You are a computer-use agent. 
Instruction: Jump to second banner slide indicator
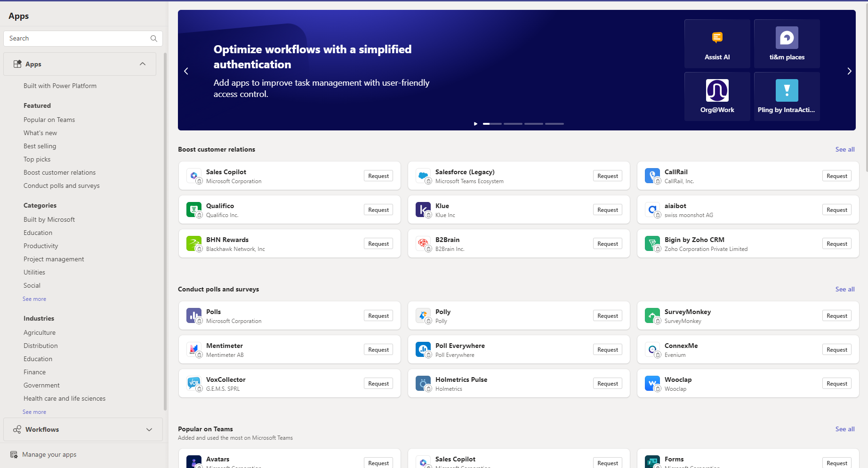513,124
